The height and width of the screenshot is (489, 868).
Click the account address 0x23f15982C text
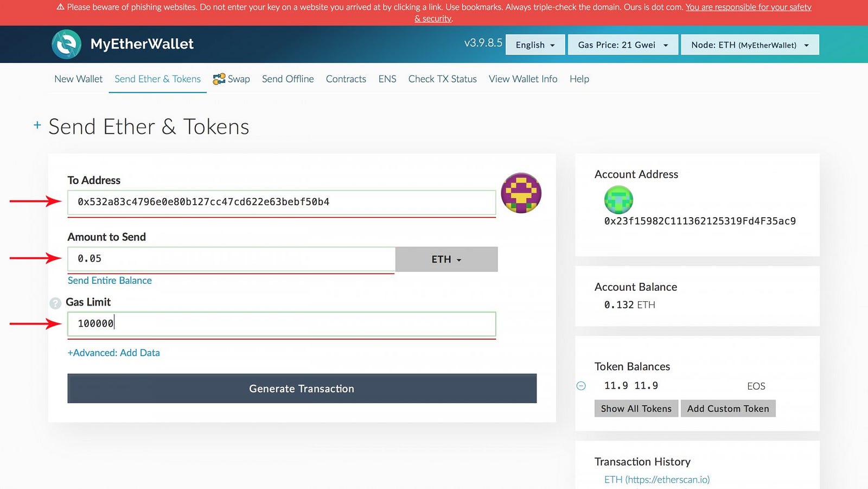(x=700, y=221)
